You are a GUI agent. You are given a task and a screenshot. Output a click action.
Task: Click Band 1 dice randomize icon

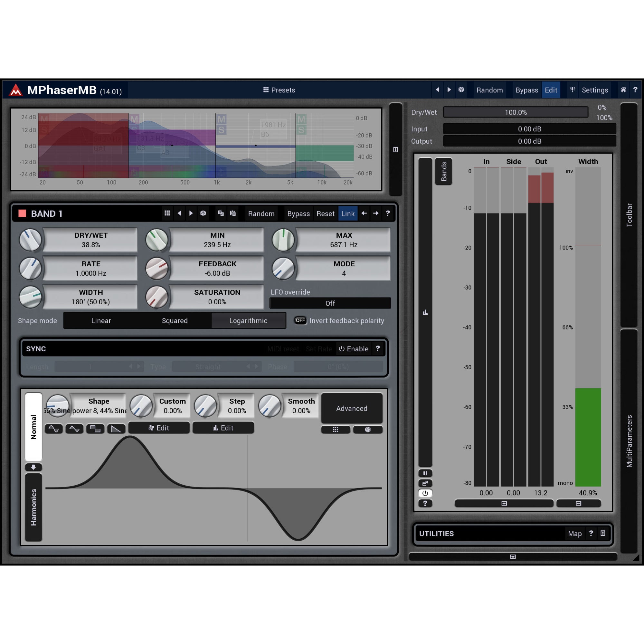coord(203,213)
